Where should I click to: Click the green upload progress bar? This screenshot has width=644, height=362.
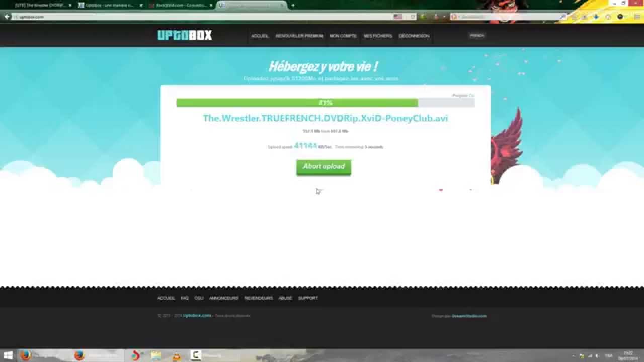[x=297, y=103]
